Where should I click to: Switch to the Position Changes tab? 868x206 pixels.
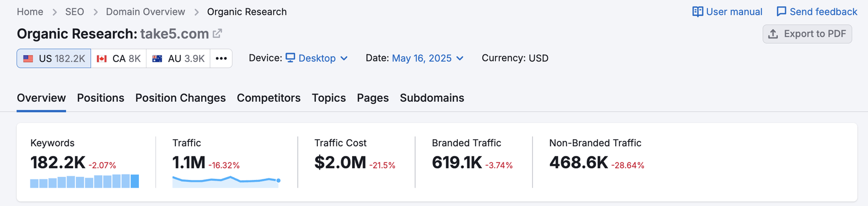[x=181, y=98]
